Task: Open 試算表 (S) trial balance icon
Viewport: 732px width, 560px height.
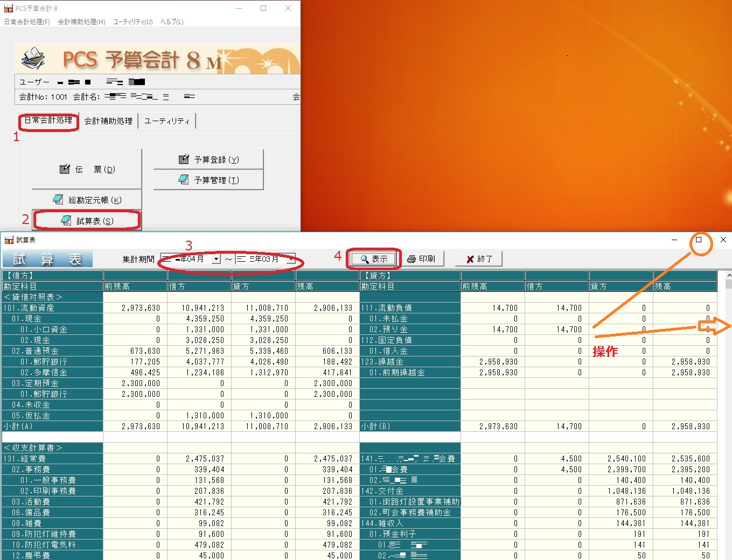Action: (x=66, y=221)
